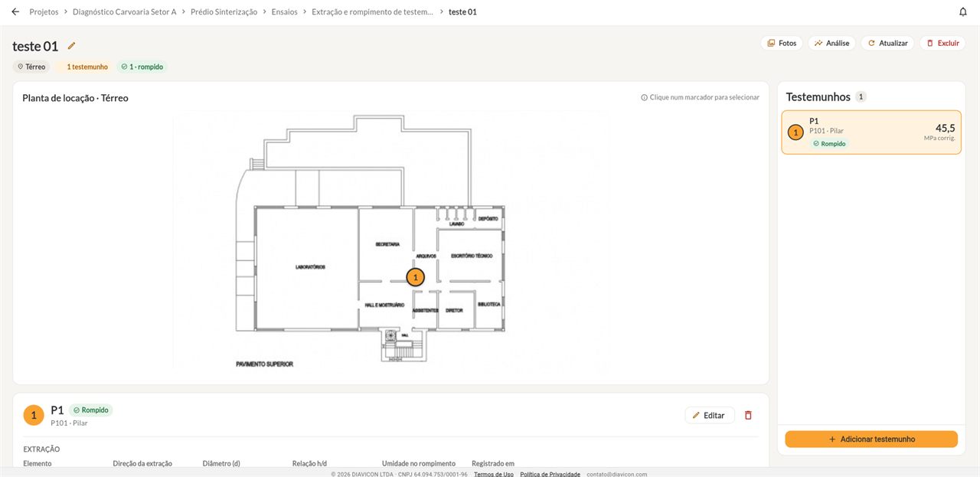Click the Excluir button
This screenshot has height=477, width=980.
pos(942,43)
